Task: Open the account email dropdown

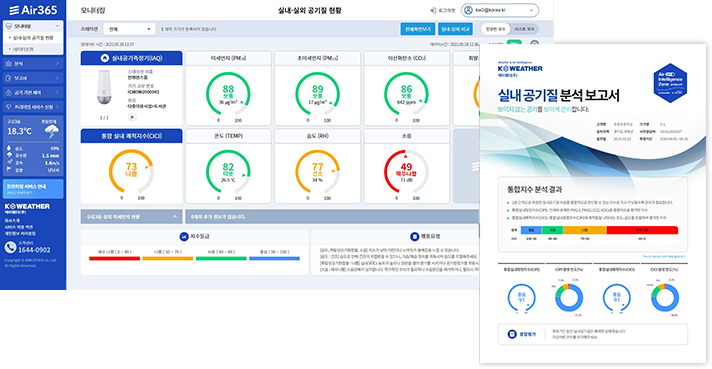Action: 500,10
